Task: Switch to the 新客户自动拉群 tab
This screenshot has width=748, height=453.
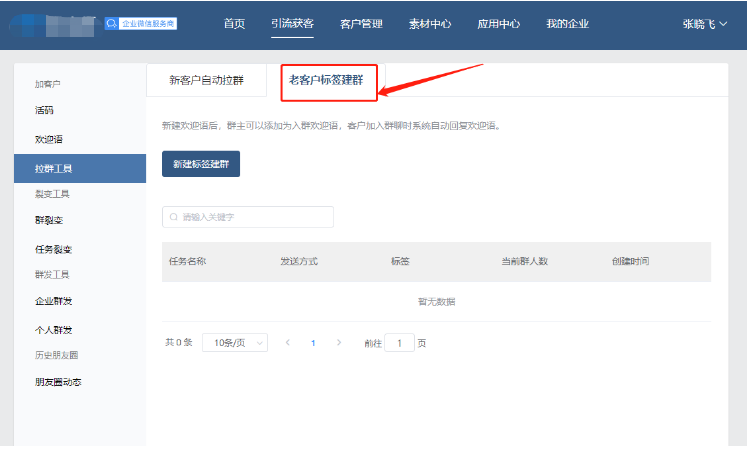Action: (x=206, y=80)
